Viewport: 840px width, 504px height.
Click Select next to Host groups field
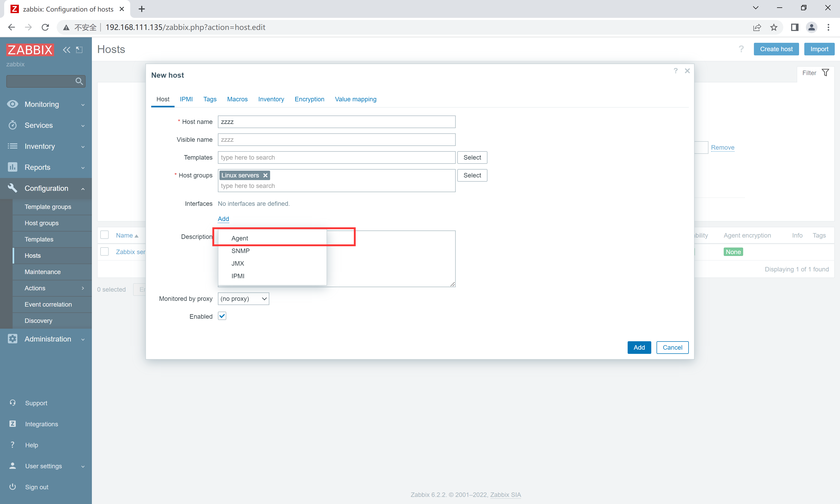pyautogui.click(x=472, y=175)
